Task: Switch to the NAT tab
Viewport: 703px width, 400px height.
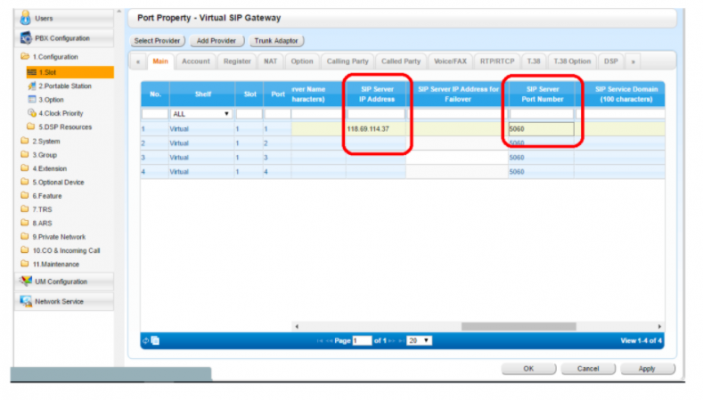Action: (x=271, y=61)
